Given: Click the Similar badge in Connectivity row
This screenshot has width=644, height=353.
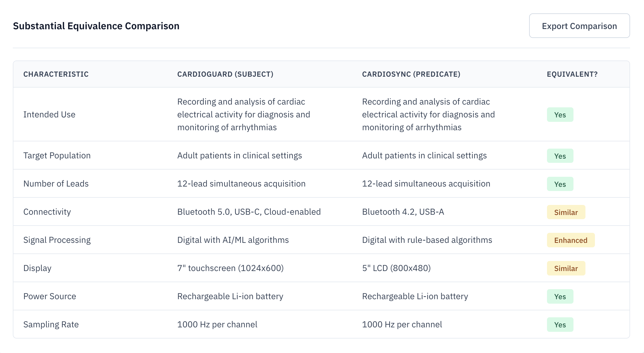Looking at the screenshot, I should click(566, 212).
